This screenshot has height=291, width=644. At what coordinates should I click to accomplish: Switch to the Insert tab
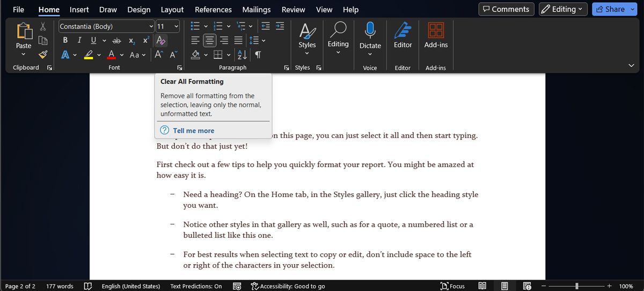[x=79, y=10]
